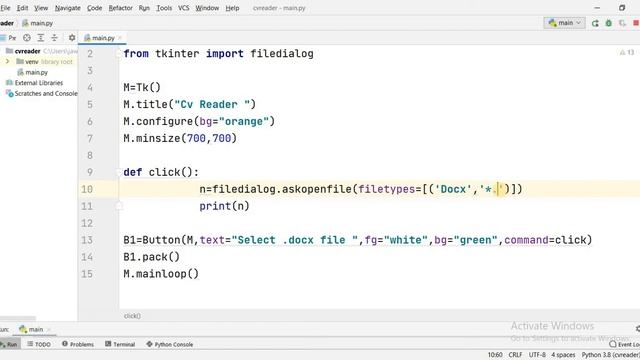Click cursor position 10:60 in status bar
640x360 pixels.
pyautogui.click(x=495, y=355)
